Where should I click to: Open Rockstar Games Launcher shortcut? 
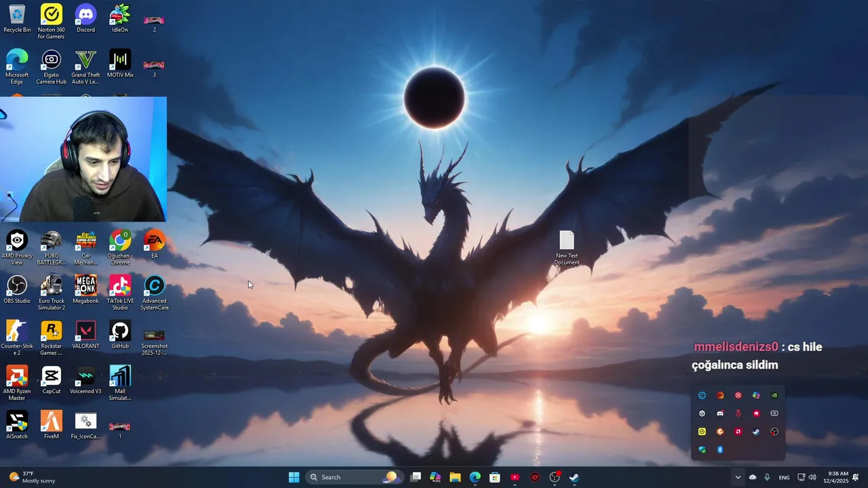click(x=51, y=338)
